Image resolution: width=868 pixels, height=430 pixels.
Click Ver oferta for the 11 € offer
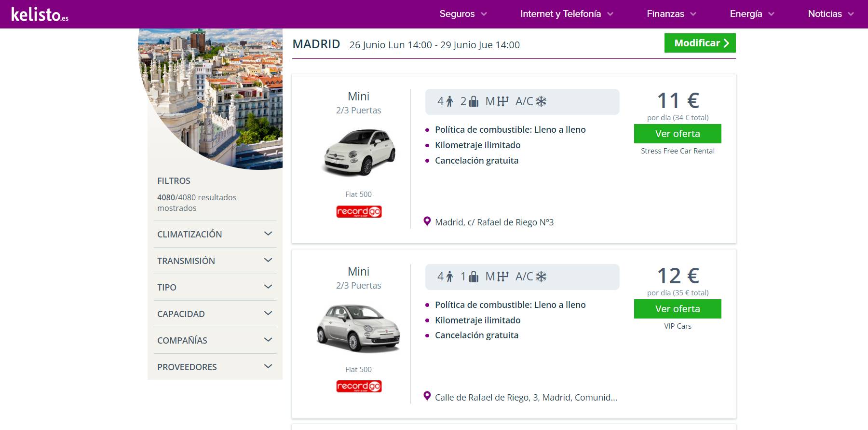[678, 134]
